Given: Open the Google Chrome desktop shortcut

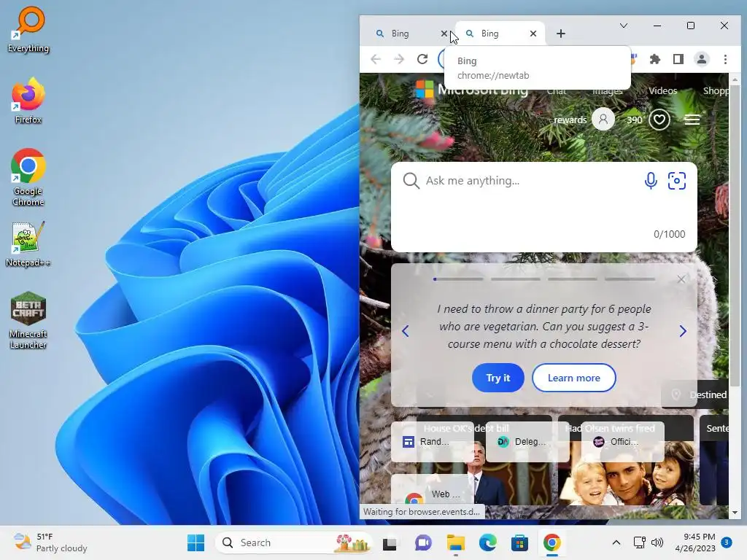Looking at the screenshot, I should click(28, 177).
